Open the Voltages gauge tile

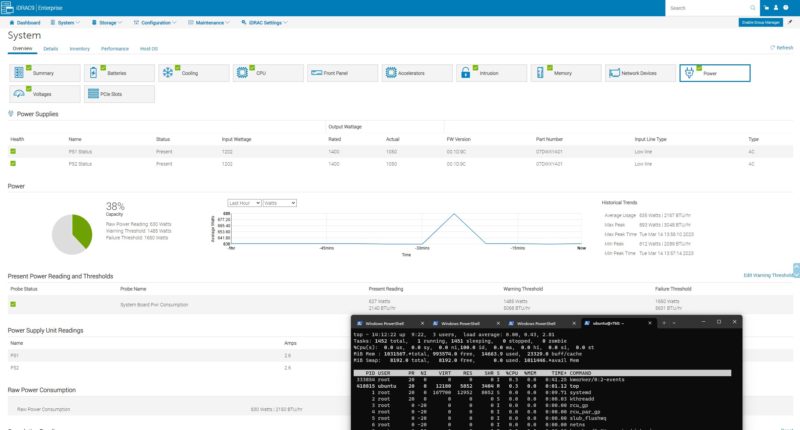[x=45, y=94]
